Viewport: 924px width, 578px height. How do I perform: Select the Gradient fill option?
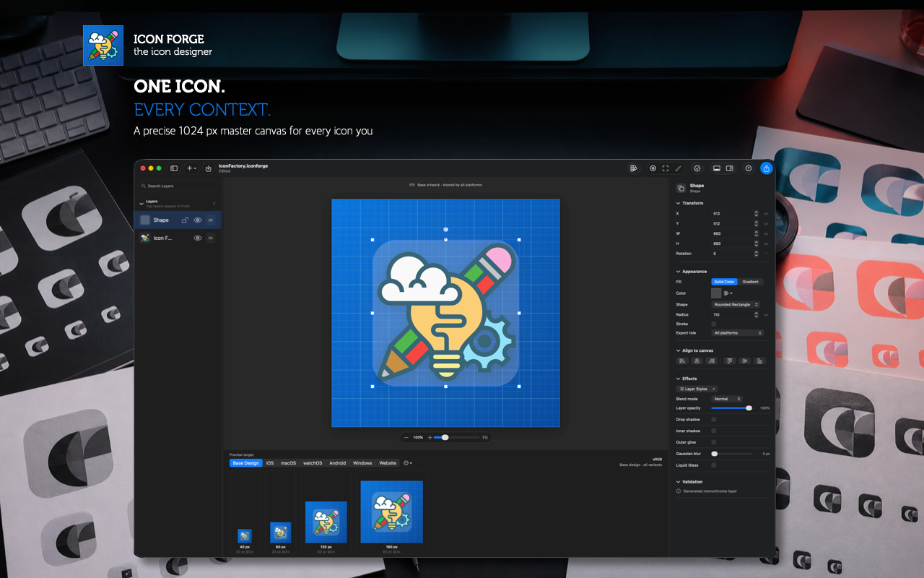point(751,282)
